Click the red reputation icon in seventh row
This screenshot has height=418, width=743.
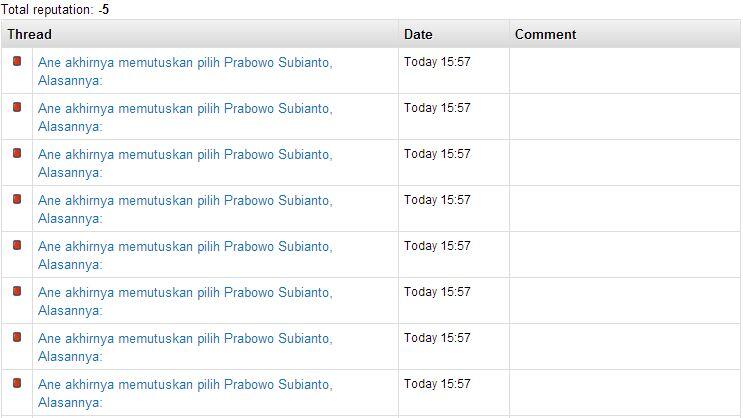tap(17, 337)
